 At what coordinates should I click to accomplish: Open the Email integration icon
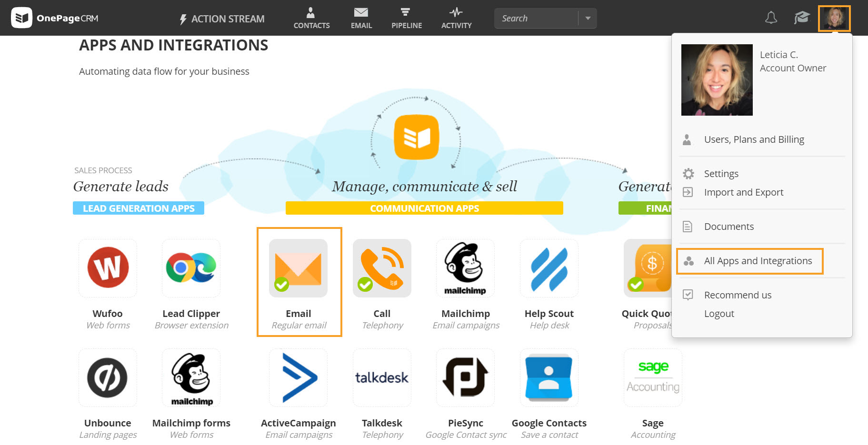(298, 268)
